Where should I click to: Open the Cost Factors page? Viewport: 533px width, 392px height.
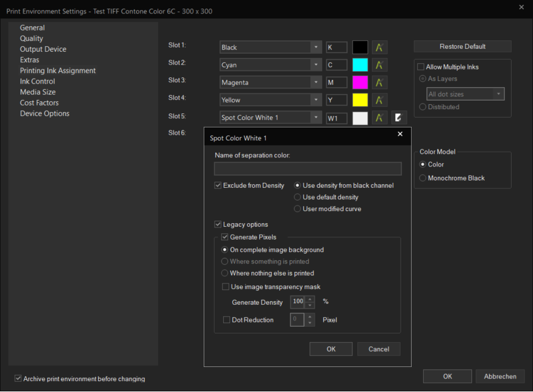point(39,102)
